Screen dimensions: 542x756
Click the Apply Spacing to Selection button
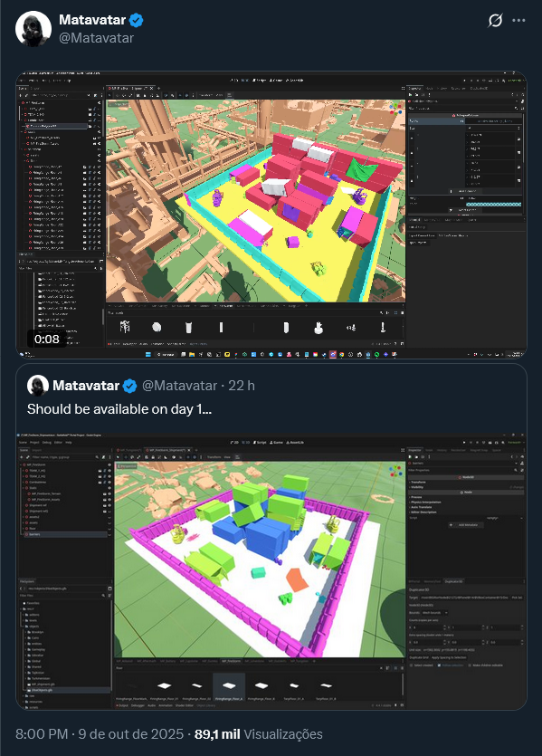coord(449,657)
